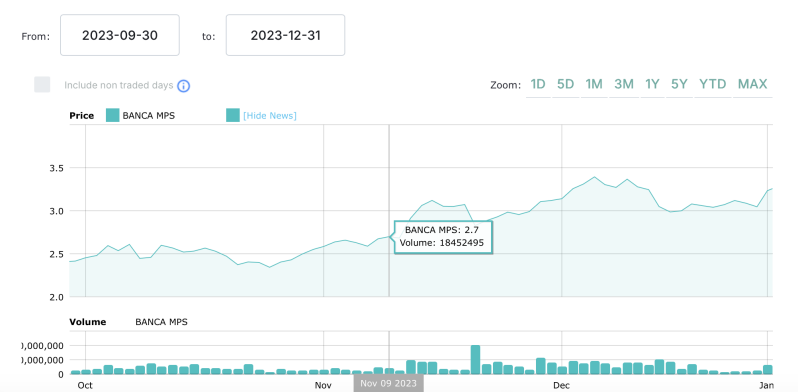
Task: Click the price peak point in early December
Action: coord(594,177)
